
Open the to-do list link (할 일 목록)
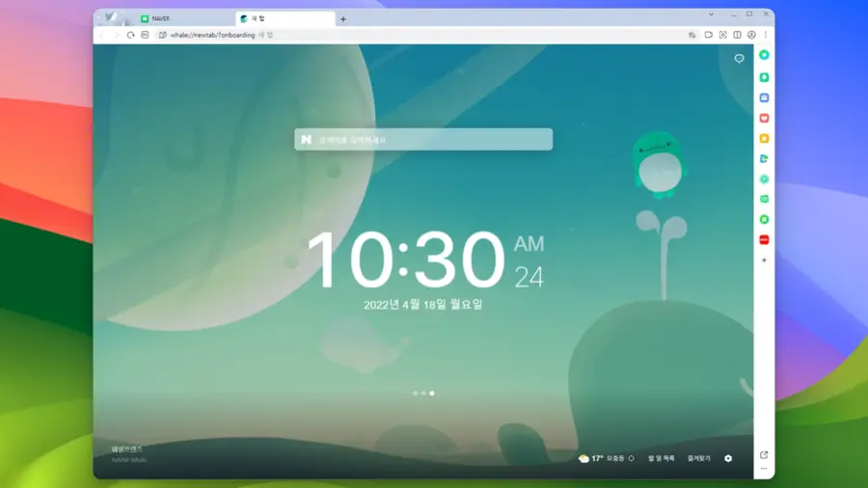tap(662, 458)
